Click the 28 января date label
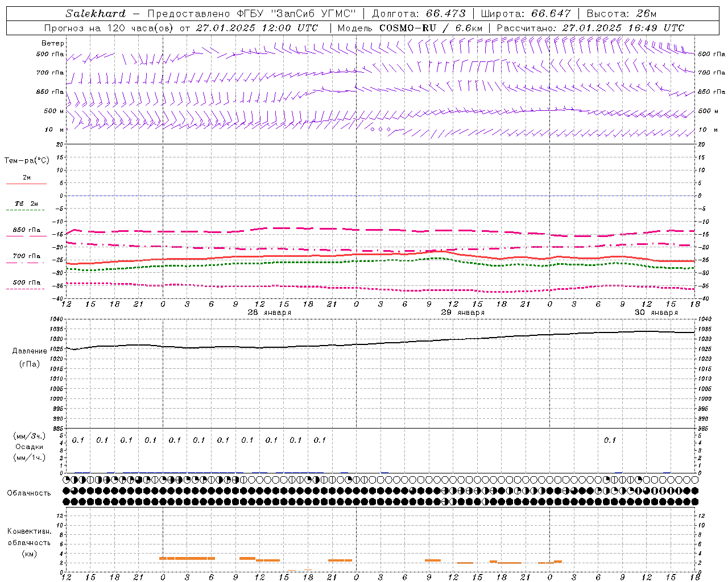Image resolution: width=728 pixels, height=582 pixels. [269, 313]
